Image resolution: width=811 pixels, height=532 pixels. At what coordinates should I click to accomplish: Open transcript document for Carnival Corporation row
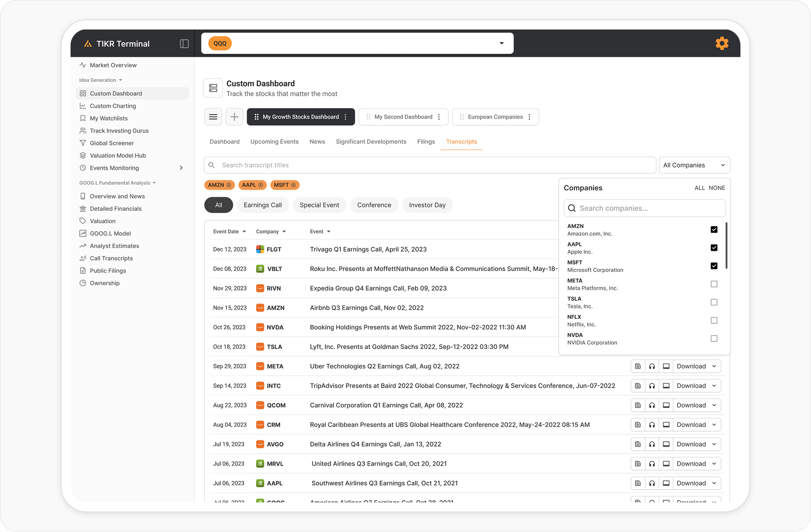tap(638, 405)
